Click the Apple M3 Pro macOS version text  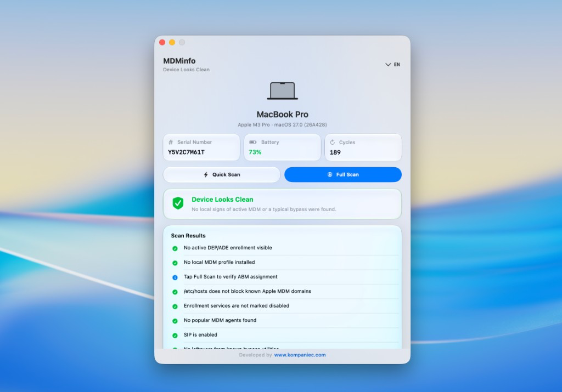coord(283,124)
